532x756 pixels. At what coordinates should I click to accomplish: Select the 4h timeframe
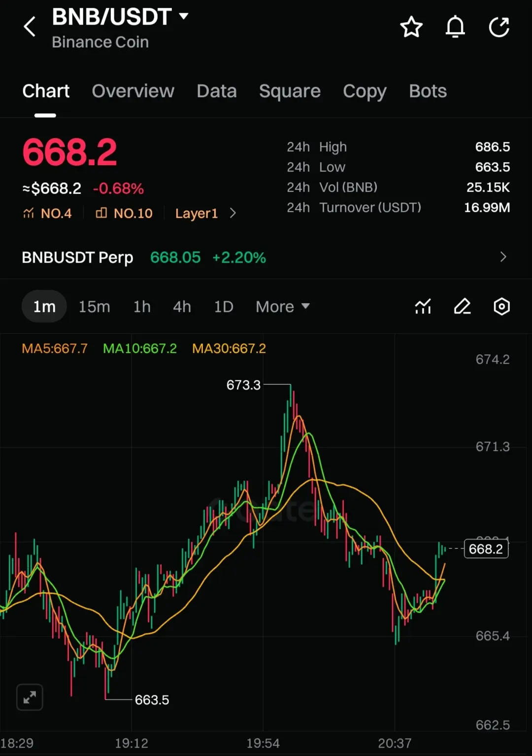tap(182, 307)
